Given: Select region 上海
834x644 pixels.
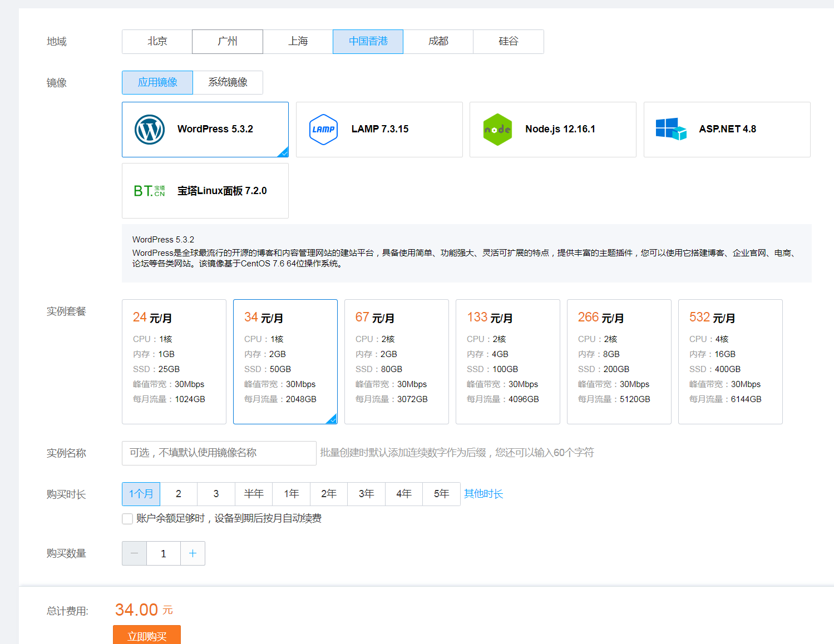Looking at the screenshot, I should [298, 42].
